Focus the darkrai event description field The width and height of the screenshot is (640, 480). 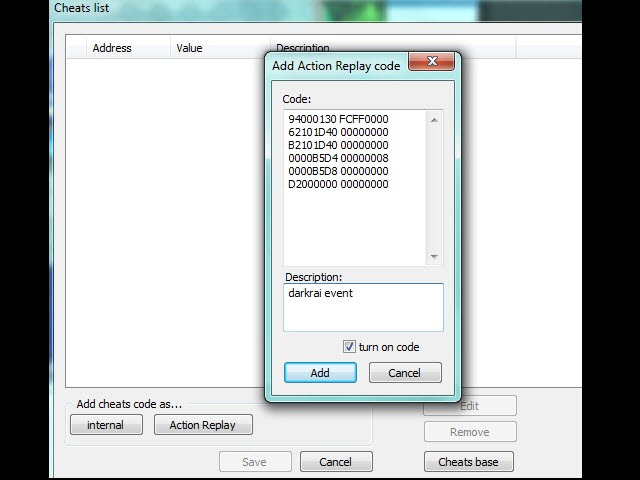tap(363, 307)
